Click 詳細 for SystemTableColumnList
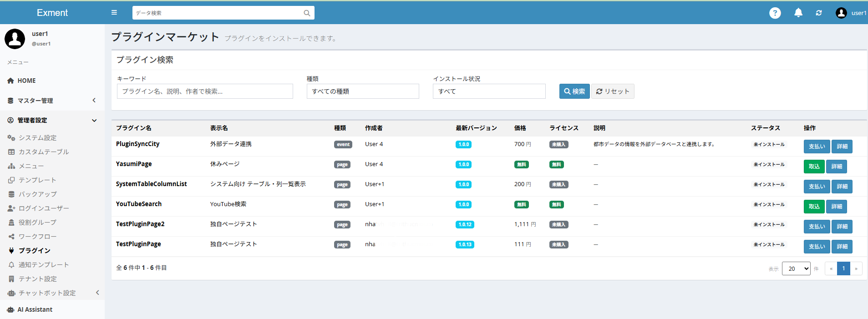The width and height of the screenshot is (868, 319). coord(842,187)
